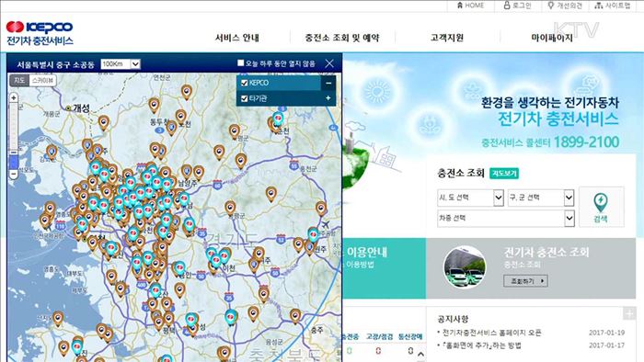Click the 고장/점검 status label
This screenshot has height=362, width=644.
click(379, 336)
